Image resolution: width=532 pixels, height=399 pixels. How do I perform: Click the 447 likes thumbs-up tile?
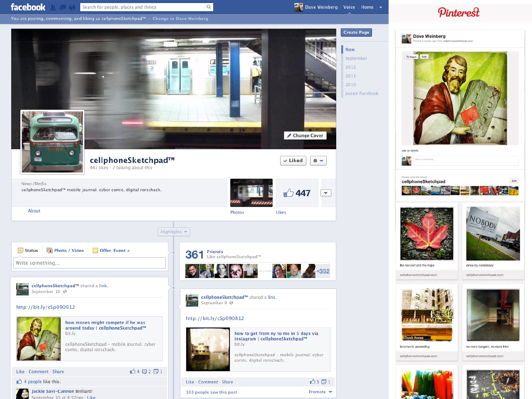tap(297, 193)
